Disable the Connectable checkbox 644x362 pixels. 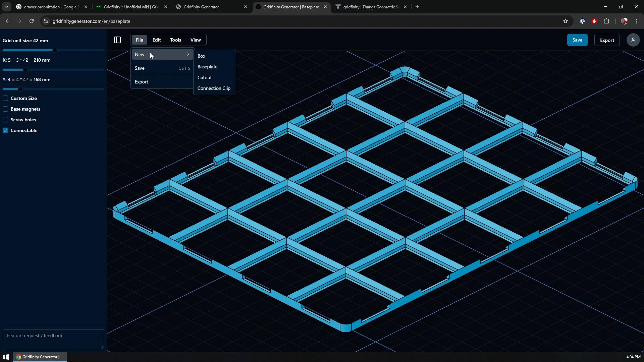point(5,130)
